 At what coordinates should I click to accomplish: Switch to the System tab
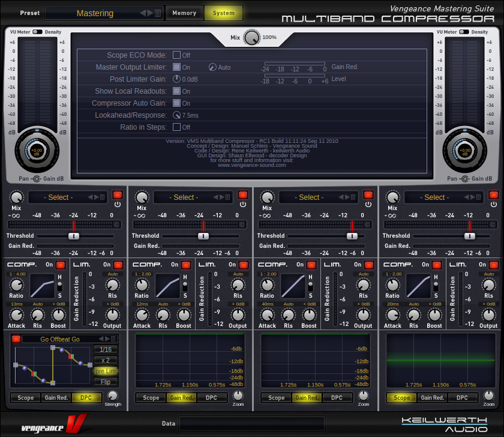click(223, 13)
